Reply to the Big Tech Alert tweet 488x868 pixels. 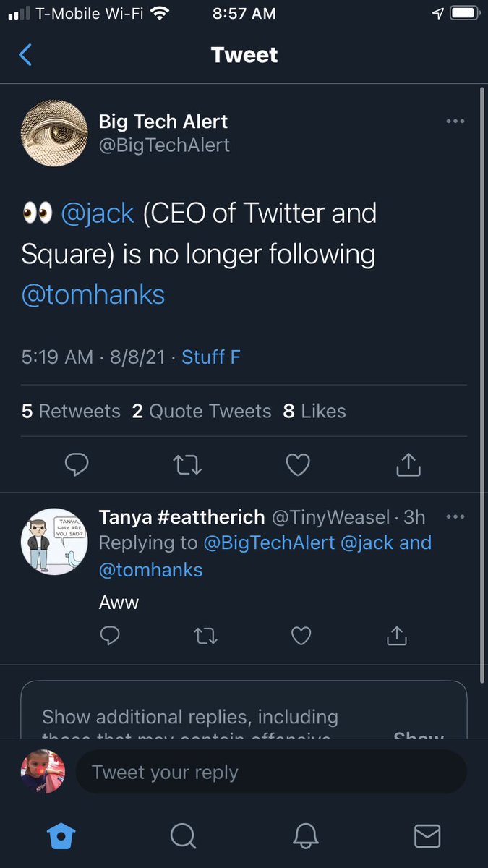pyautogui.click(x=77, y=464)
